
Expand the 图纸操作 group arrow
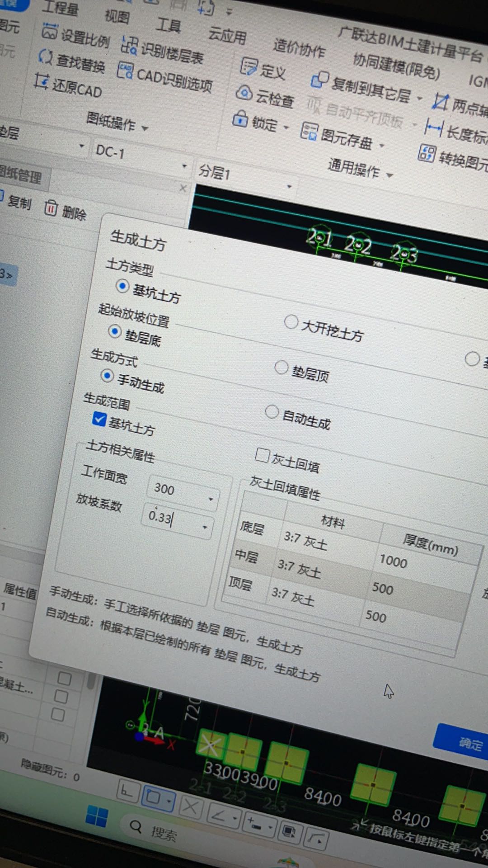click(x=145, y=128)
